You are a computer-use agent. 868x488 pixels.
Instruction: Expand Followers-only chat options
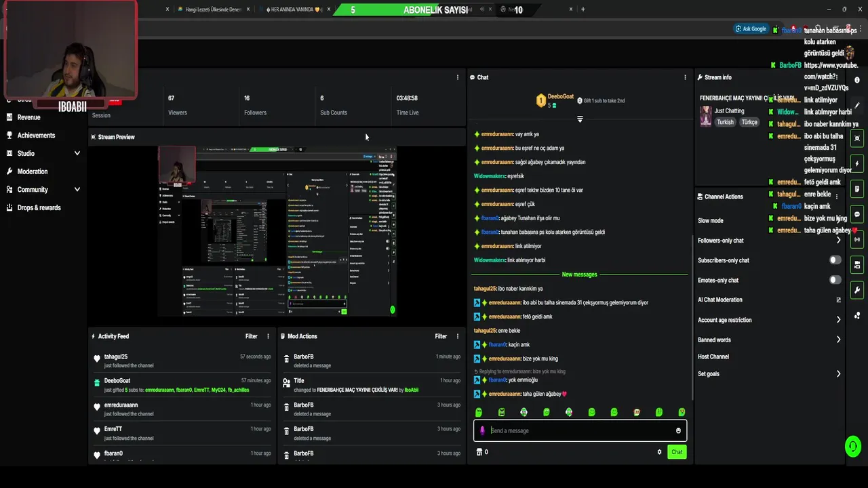[x=838, y=241]
